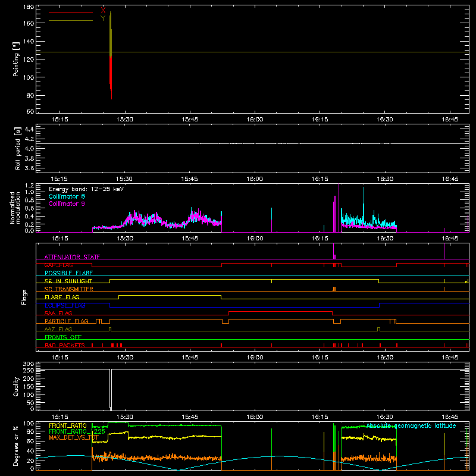Click the blue ECLIPSE_FLAG label
Viewport: 476px width, 476px height.
pyautogui.click(x=65, y=305)
